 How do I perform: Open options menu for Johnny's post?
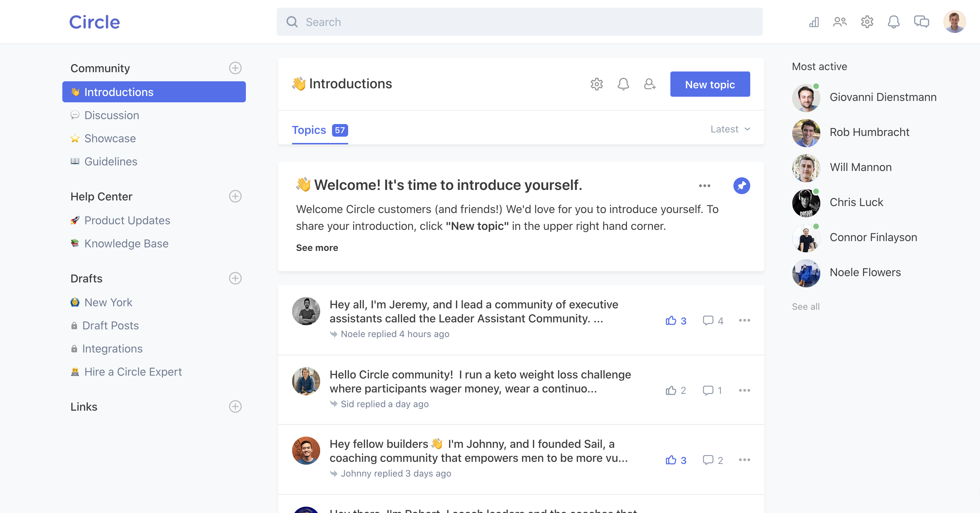point(745,460)
